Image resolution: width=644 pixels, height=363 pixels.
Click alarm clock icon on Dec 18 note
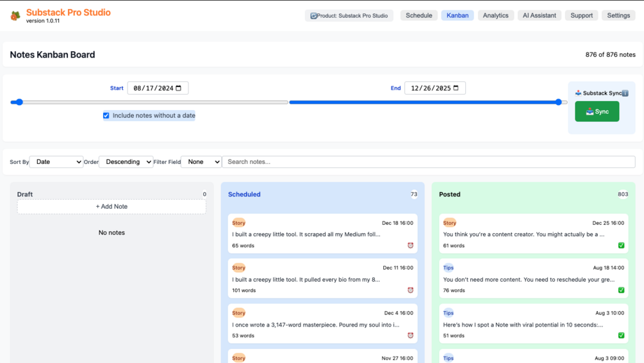coord(410,245)
